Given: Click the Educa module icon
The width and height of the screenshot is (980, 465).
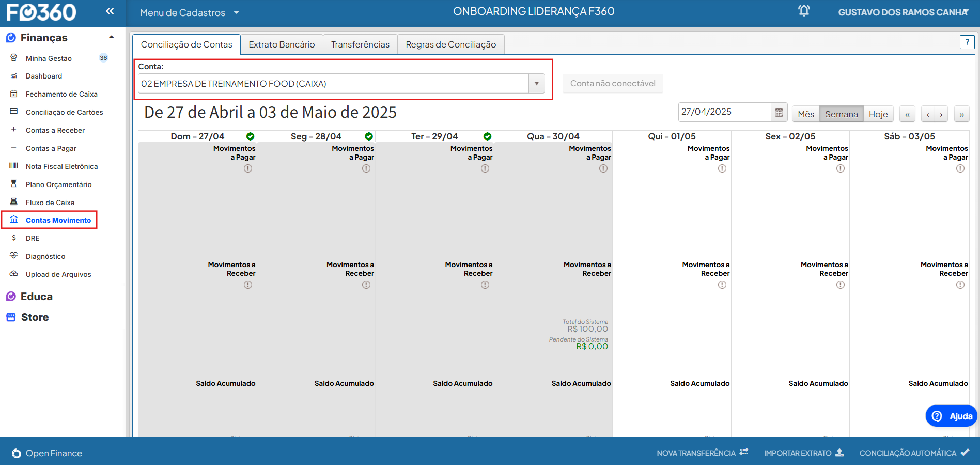Looking at the screenshot, I should pos(11,297).
